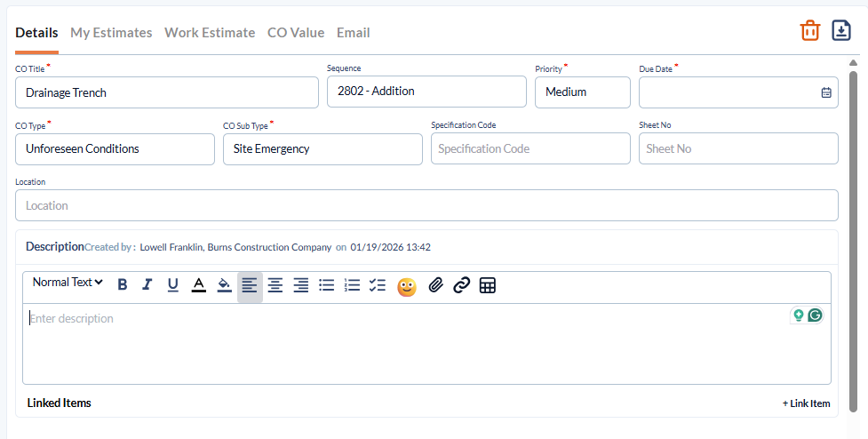Align description text right
Screen dimensions: 868x439
point(301,285)
